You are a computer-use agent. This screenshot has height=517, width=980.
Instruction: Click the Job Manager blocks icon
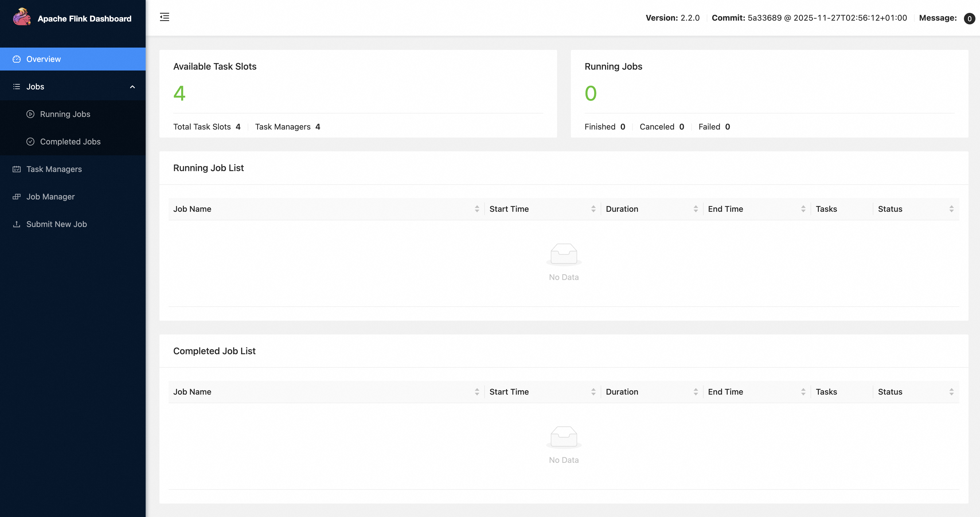pos(16,197)
